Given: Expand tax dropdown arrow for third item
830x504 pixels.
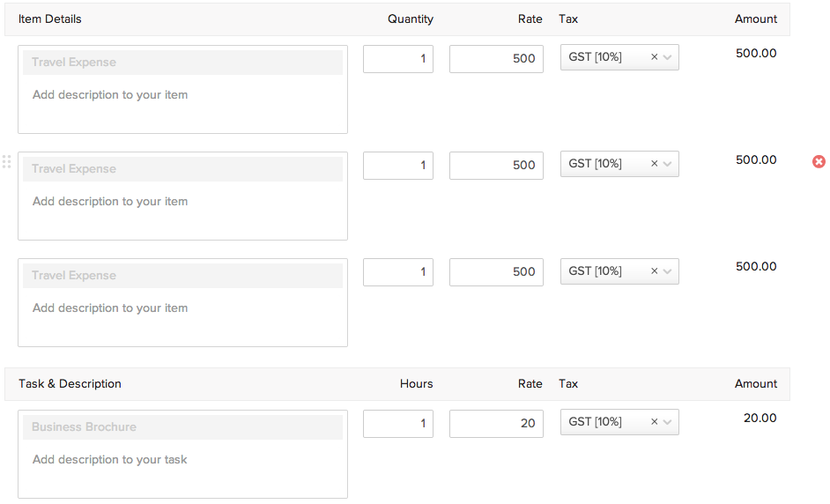Looking at the screenshot, I should tap(668, 271).
